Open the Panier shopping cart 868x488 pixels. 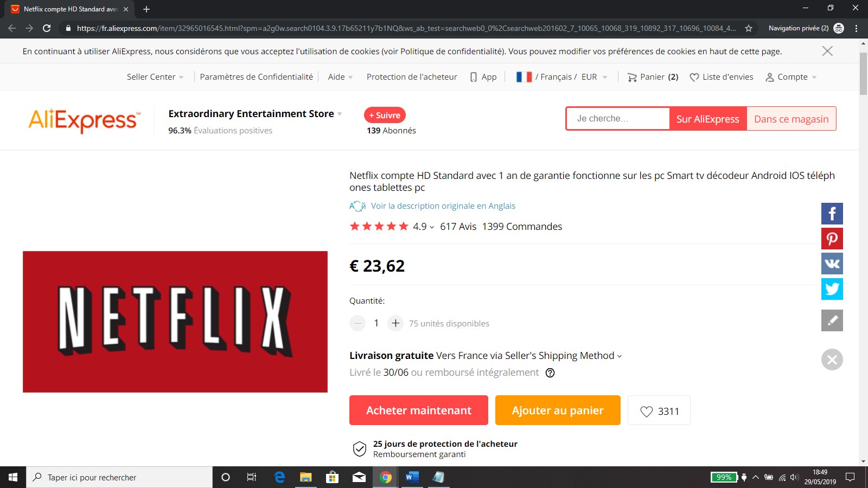click(653, 77)
